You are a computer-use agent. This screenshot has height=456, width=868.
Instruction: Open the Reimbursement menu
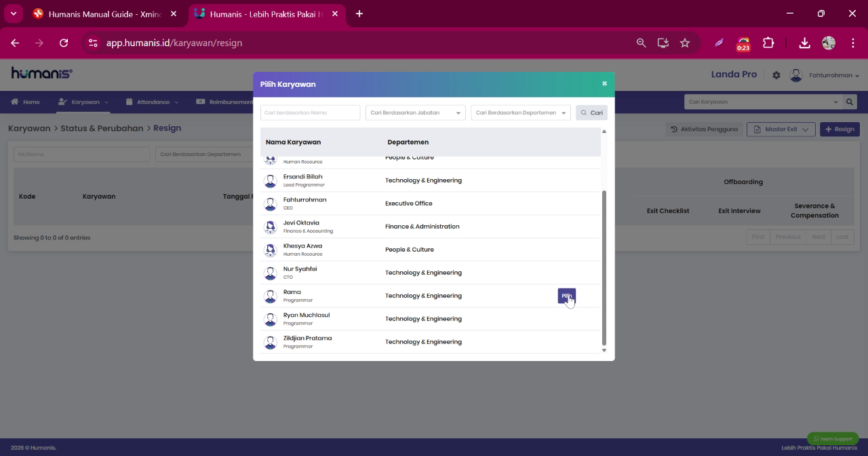click(x=224, y=102)
